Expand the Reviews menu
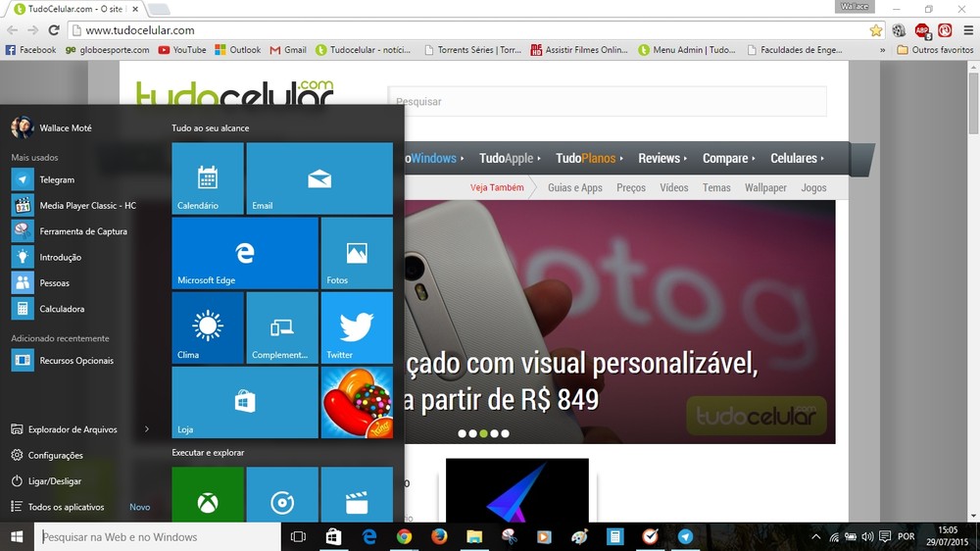This screenshot has width=980, height=551. coord(662,158)
